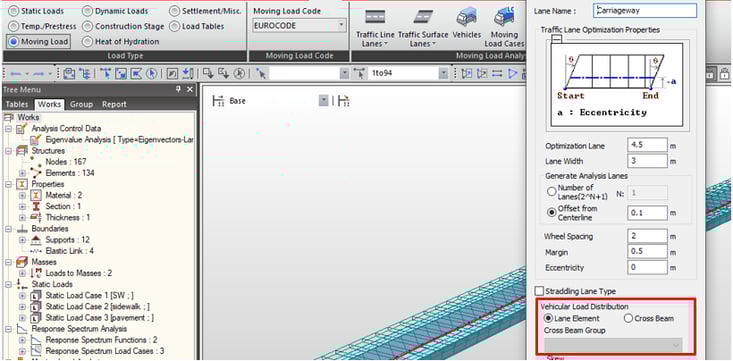Choose the Select Window tool icon

pos(121,73)
